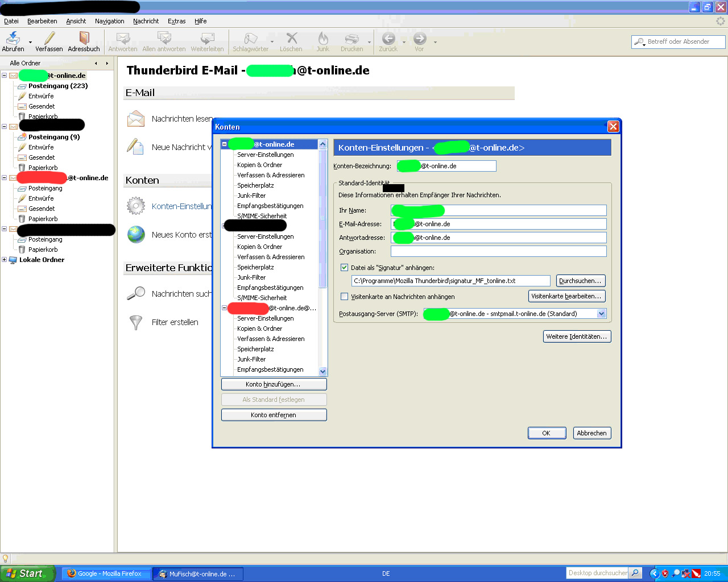
Task: Collapse first t-online.de account in Konten tree
Action: click(x=224, y=144)
